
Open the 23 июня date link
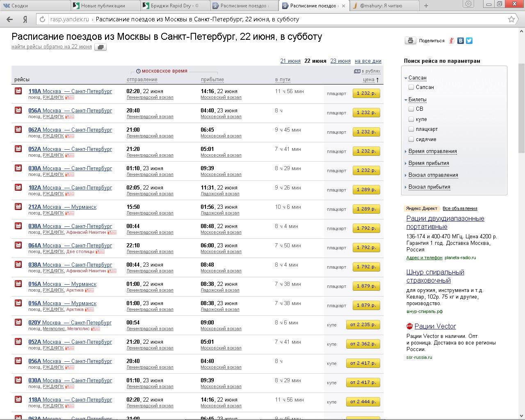coord(340,61)
